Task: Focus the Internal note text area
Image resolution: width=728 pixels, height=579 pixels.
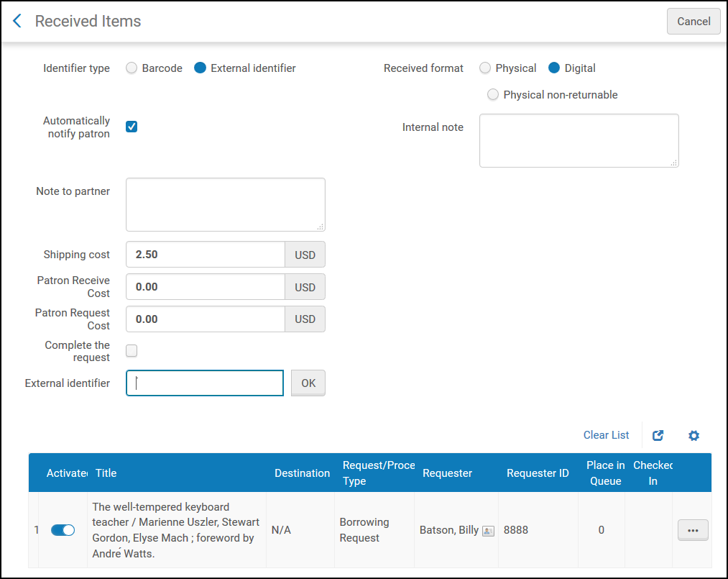Action: [579, 140]
